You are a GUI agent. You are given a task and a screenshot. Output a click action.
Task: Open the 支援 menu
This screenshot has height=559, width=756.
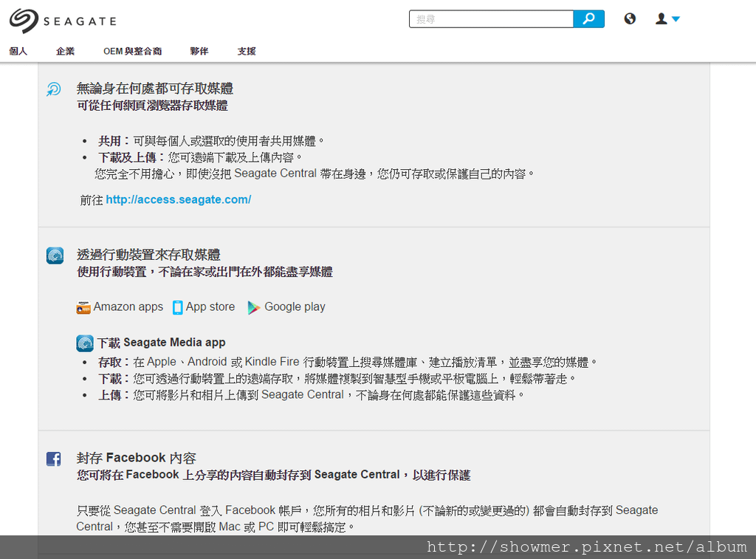247,51
